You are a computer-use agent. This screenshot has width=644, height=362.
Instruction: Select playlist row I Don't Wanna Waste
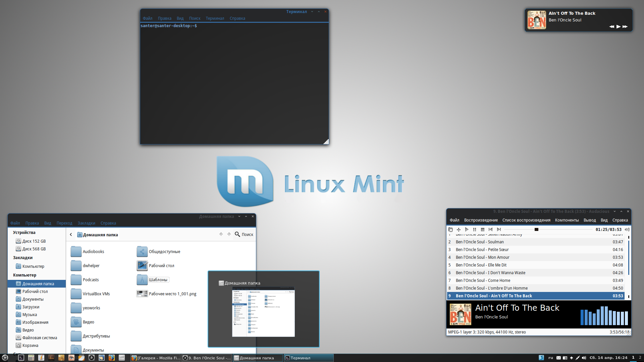536,273
